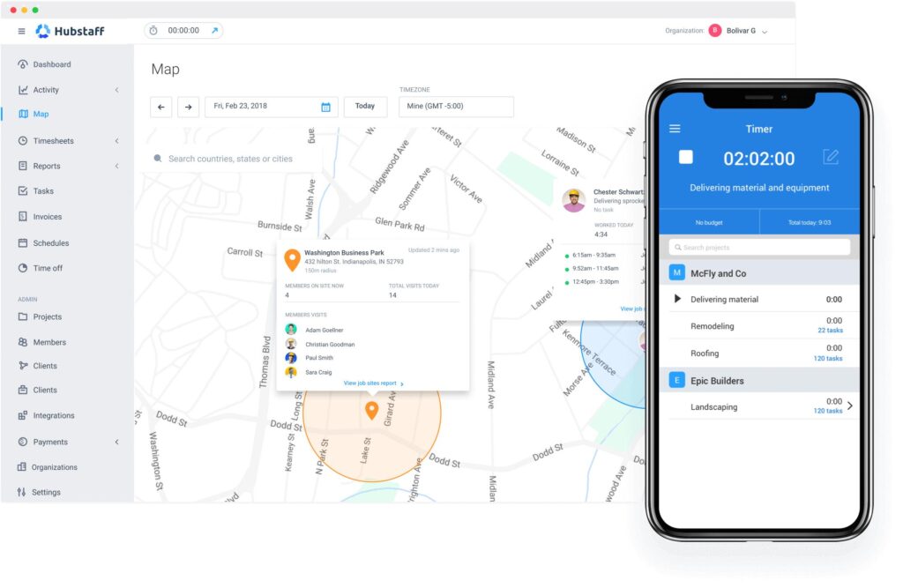Click the Bolivar G organization avatar
The width and height of the screenshot is (903, 588).
click(x=714, y=31)
